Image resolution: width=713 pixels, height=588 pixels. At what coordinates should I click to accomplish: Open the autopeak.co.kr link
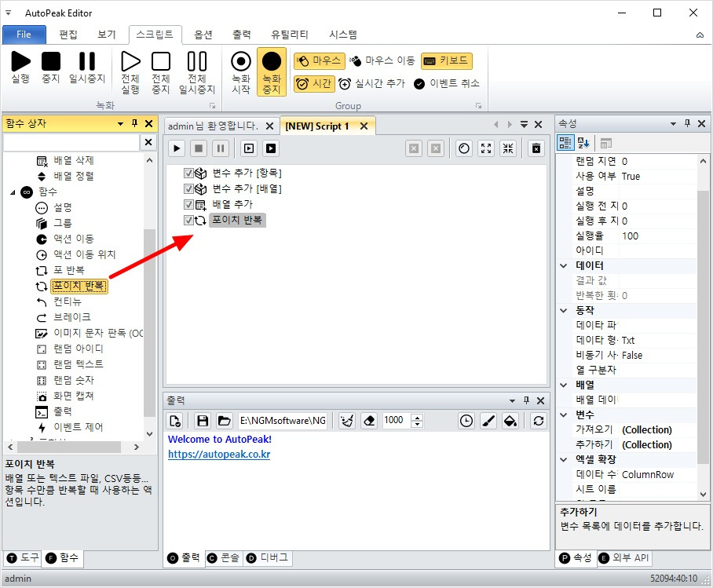(219, 455)
